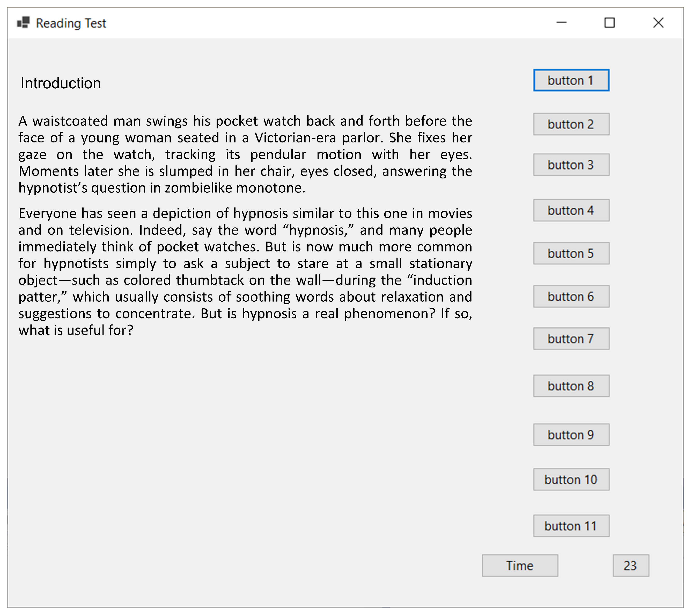
Task: Click button 2
Action: [x=571, y=124]
